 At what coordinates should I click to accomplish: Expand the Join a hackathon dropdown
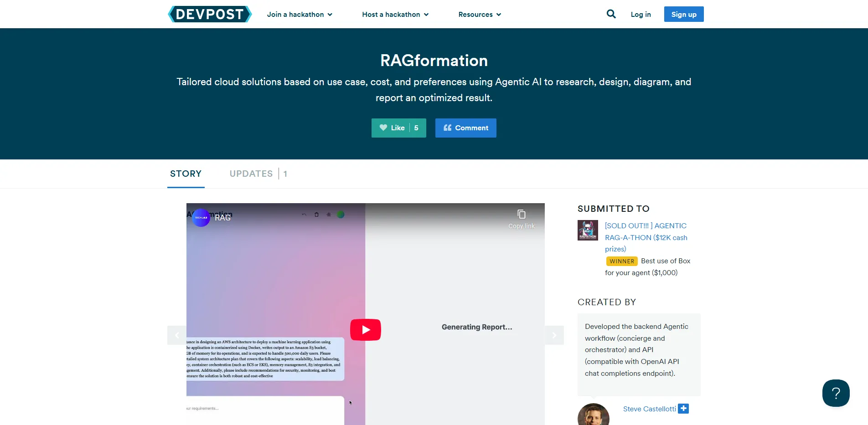tap(299, 14)
